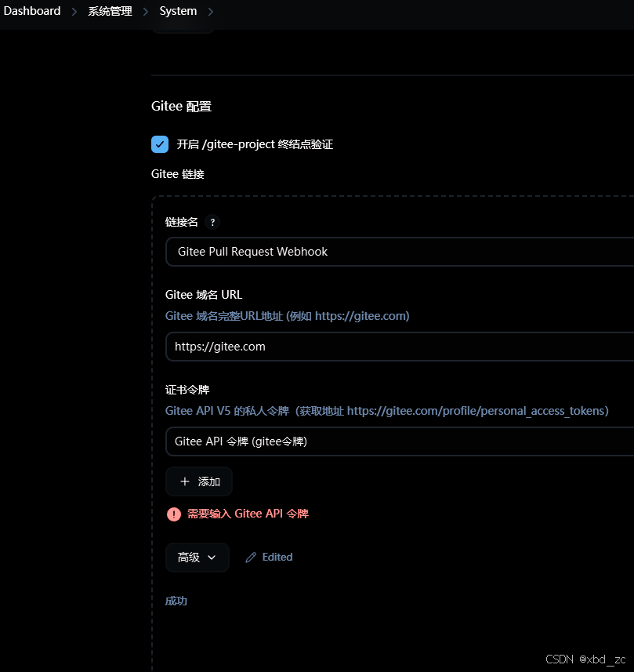
Task: Show help for 链接名 question mark
Action: pos(212,222)
